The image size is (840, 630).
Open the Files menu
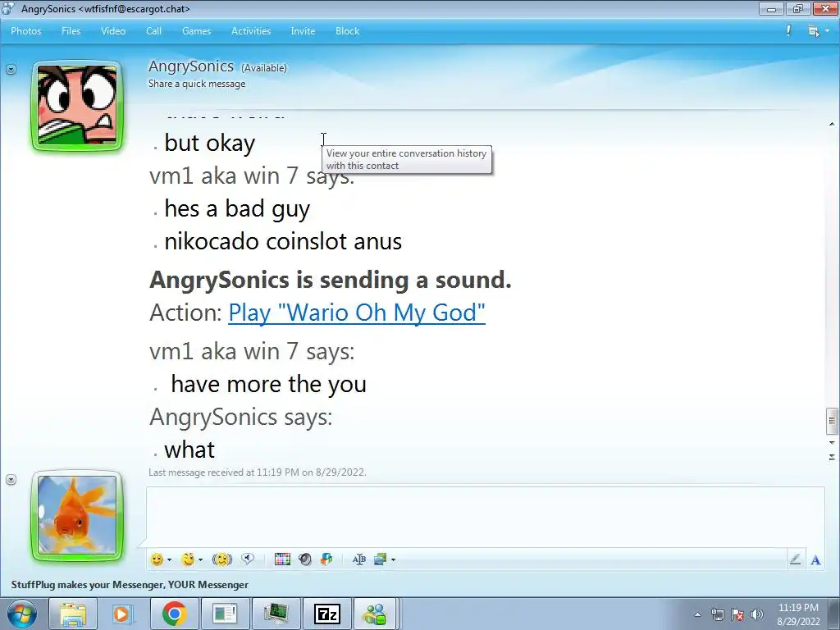pos(71,31)
